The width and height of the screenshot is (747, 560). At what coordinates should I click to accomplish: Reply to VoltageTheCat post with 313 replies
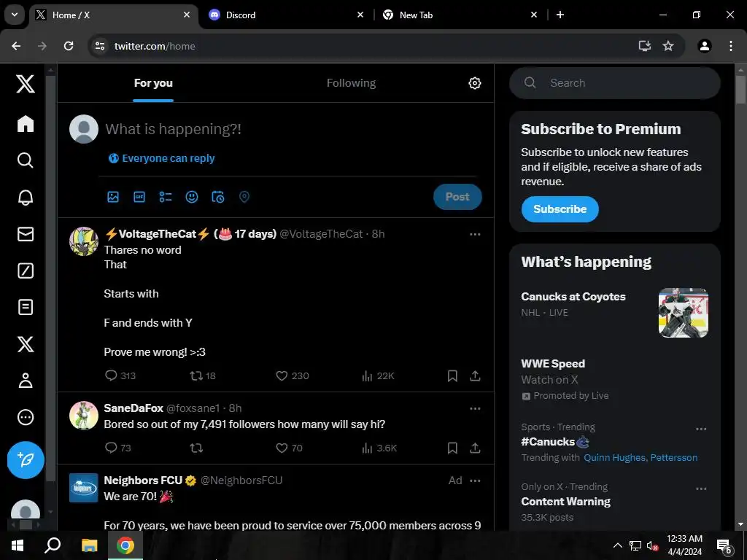[120, 376]
